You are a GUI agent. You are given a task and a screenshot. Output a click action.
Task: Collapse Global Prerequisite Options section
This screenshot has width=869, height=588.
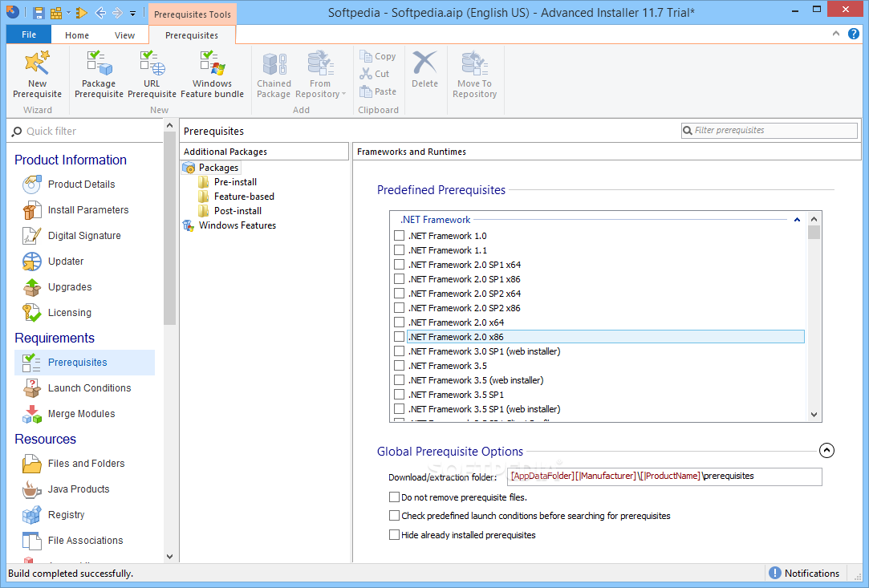pyautogui.click(x=826, y=451)
